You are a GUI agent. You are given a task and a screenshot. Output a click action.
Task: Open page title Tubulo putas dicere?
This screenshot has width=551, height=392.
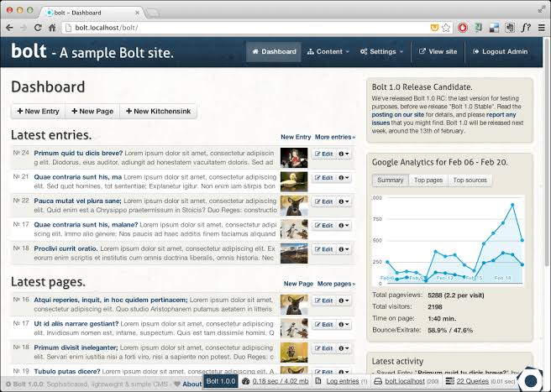click(67, 371)
